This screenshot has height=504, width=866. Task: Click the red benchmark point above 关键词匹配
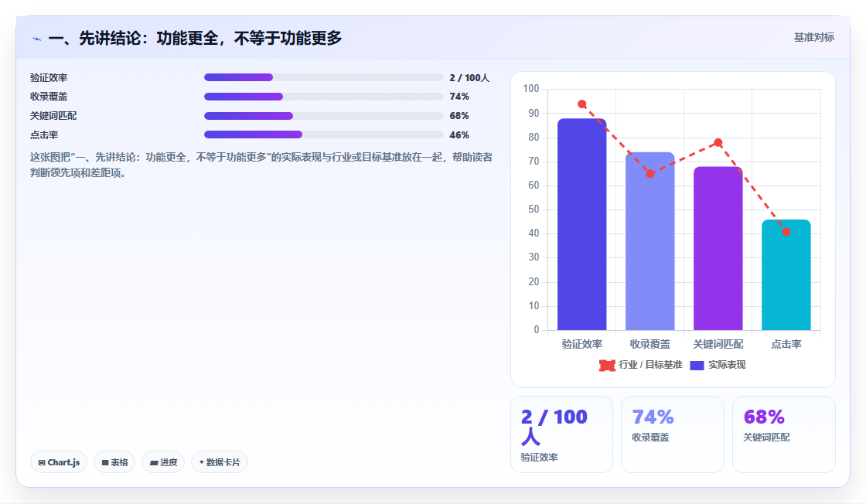point(718,143)
